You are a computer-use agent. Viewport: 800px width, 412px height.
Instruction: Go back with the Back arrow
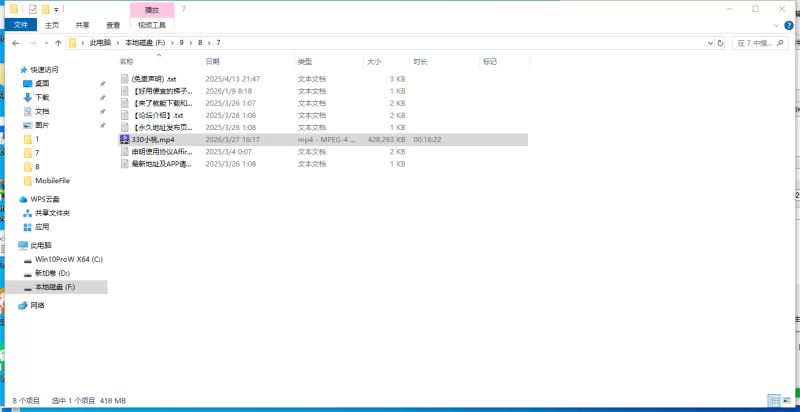tap(16, 43)
